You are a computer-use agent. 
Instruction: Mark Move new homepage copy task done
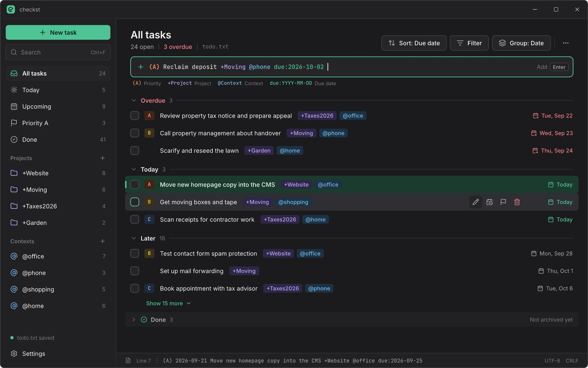click(x=134, y=184)
